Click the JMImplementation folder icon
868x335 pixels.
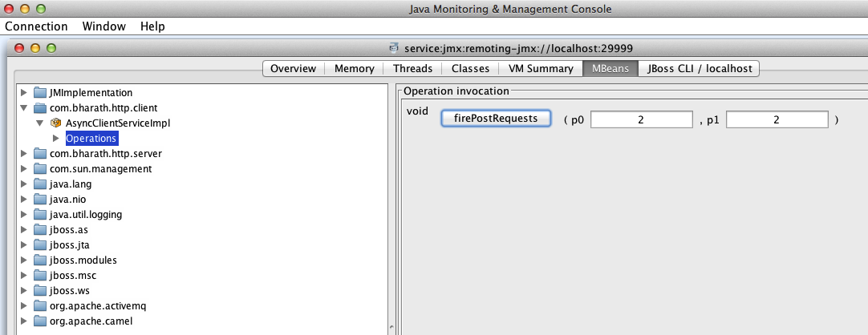point(40,92)
